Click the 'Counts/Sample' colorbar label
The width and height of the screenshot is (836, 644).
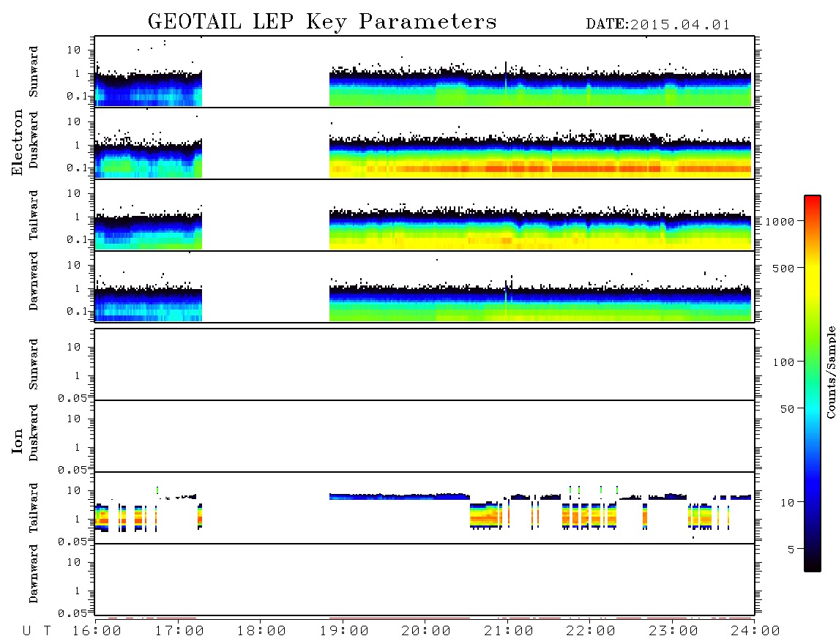pos(830,372)
